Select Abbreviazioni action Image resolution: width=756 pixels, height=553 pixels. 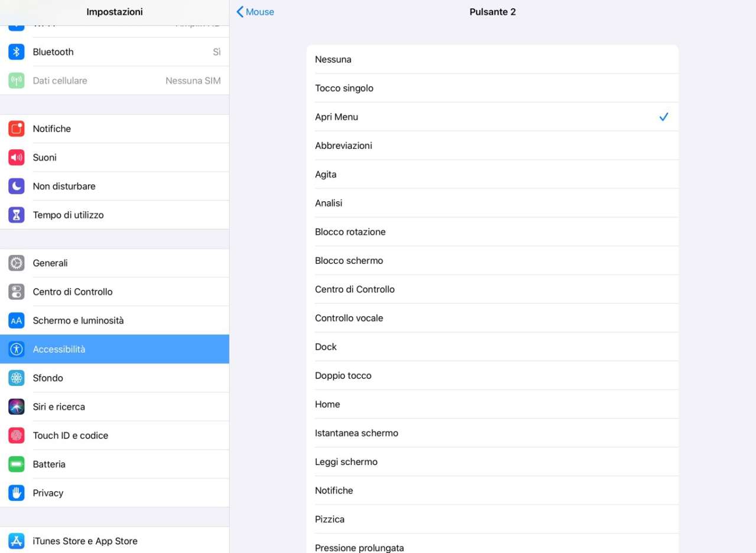point(493,146)
